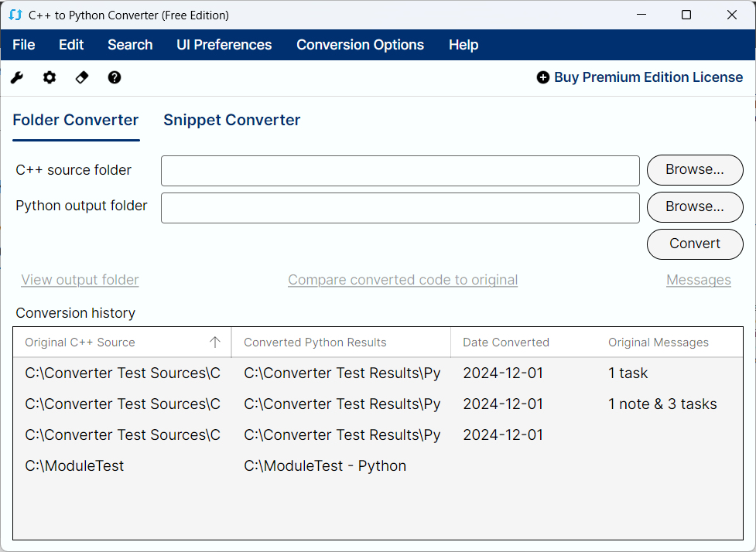The width and height of the screenshot is (756, 552).
Task: Click the app logo in title bar
Action: pos(15,15)
